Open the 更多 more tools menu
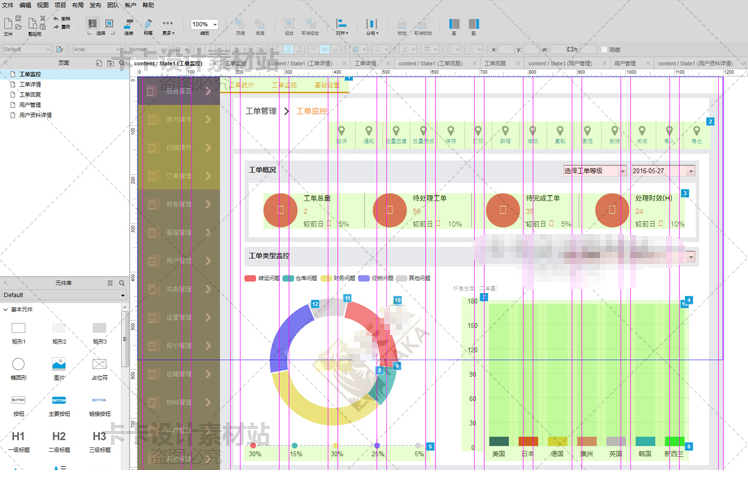748x493 pixels. [x=168, y=26]
